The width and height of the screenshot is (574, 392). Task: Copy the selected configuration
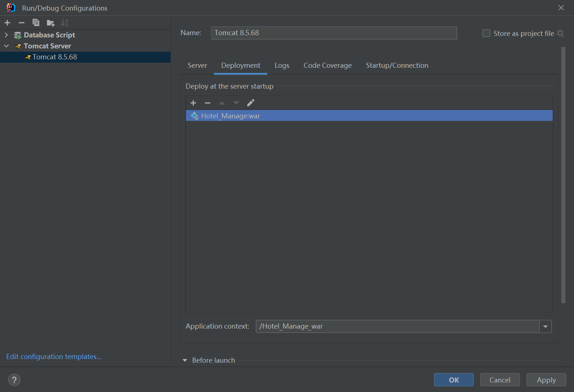pyautogui.click(x=36, y=23)
